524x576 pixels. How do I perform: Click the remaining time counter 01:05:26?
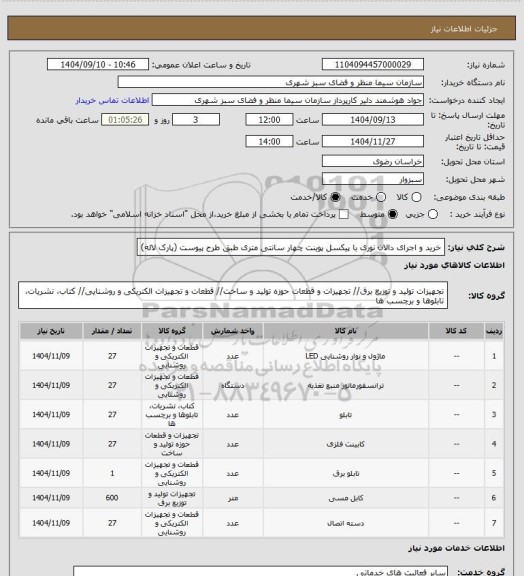[x=125, y=120]
